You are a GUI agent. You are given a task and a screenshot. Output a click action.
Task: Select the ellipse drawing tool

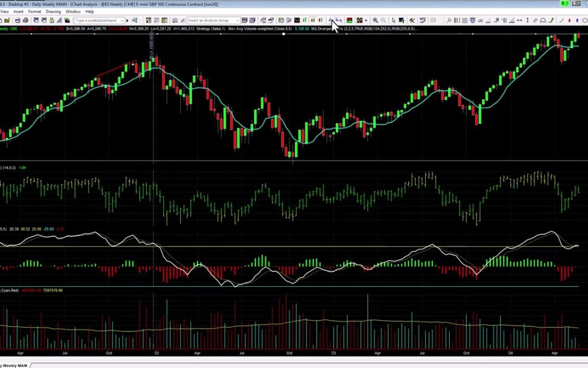(584, 20)
